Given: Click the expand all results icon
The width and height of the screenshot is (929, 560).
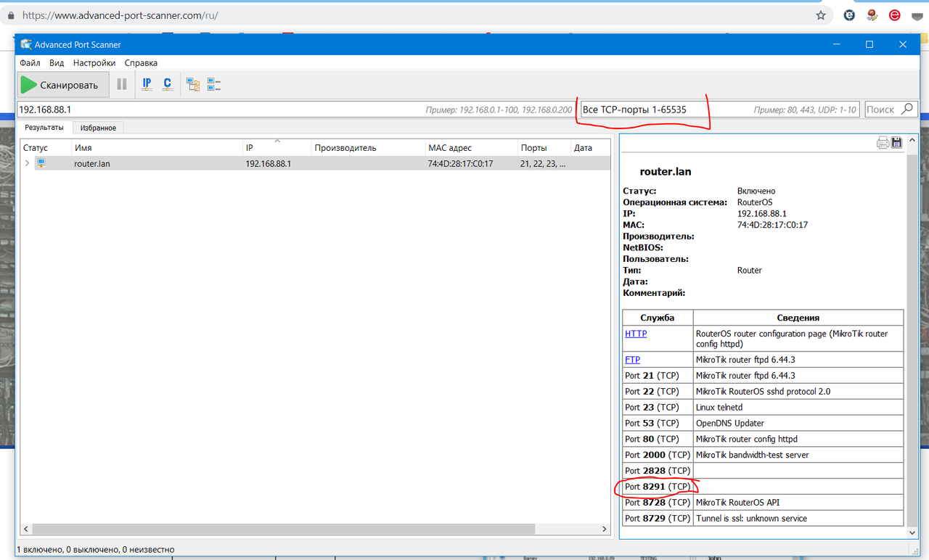Looking at the screenshot, I should [193, 84].
